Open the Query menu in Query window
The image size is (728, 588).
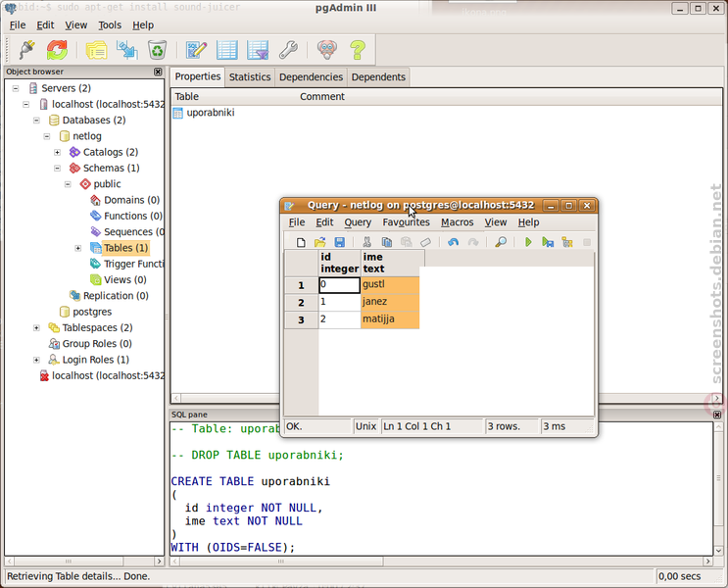click(x=358, y=222)
